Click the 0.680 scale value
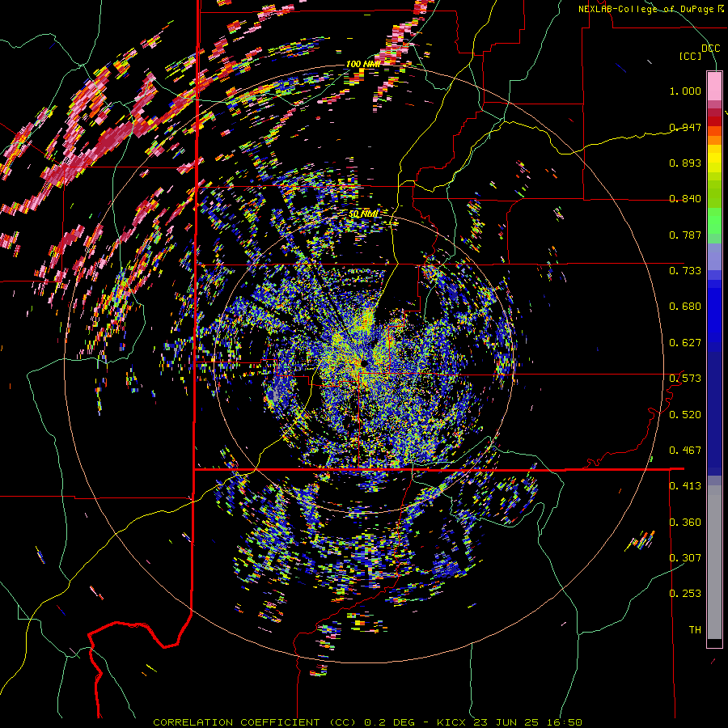The width and height of the screenshot is (728, 728). tap(685, 306)
